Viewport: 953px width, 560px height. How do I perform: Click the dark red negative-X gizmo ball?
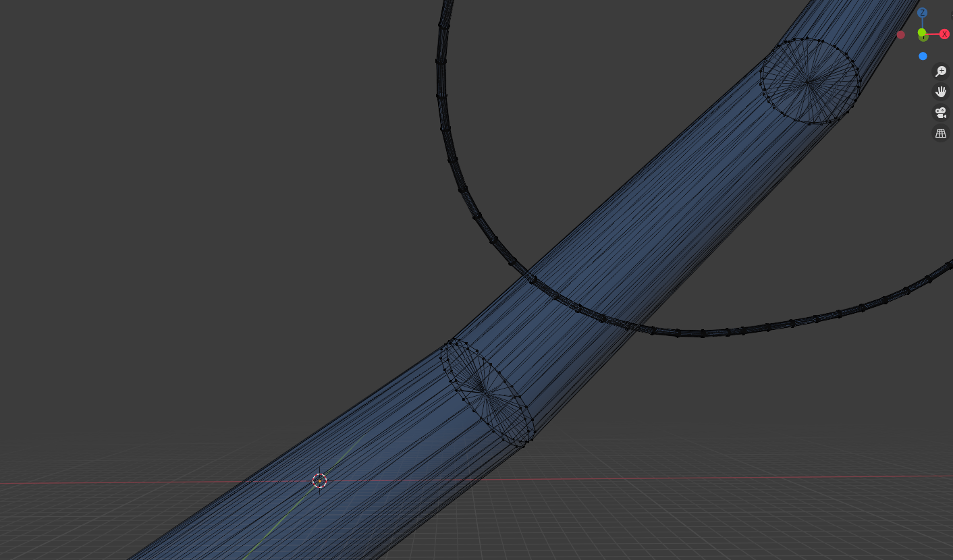(902, 34)
